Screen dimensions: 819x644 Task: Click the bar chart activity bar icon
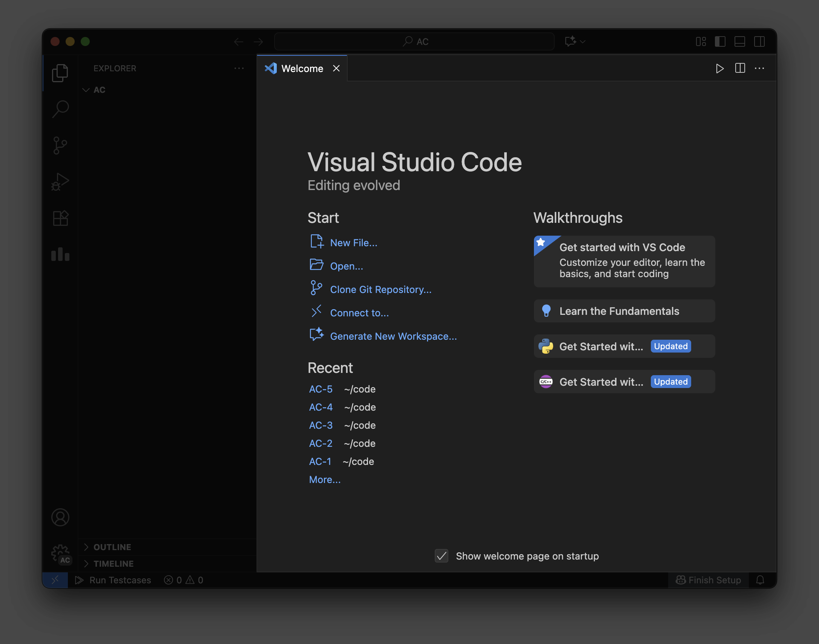click(x=60, y=255)
